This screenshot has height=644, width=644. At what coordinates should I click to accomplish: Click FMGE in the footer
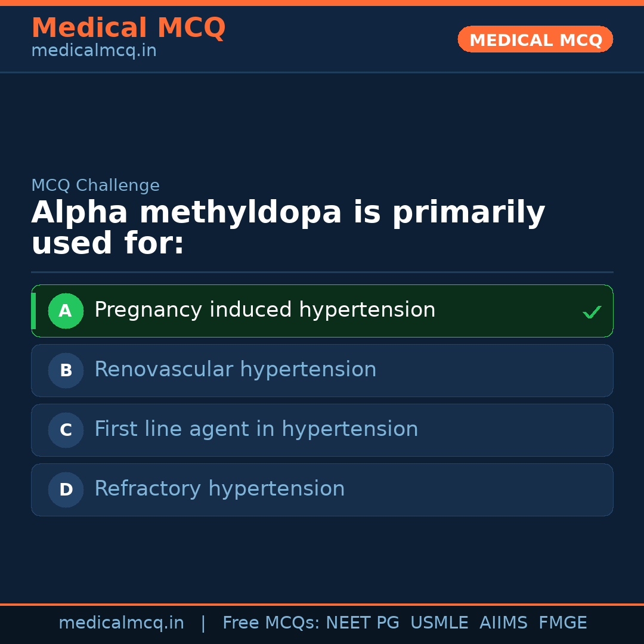563,623
